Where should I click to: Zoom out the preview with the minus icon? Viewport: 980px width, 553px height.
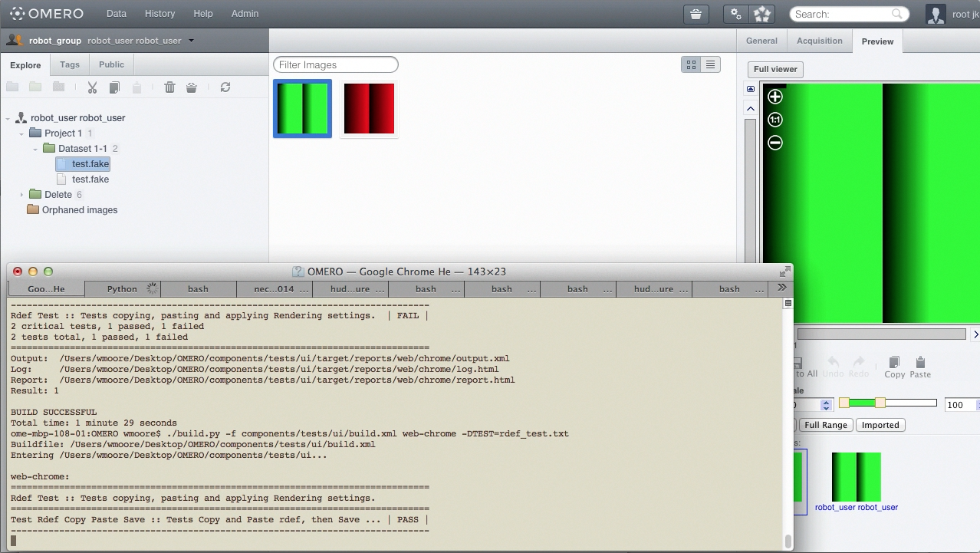(x=775, y=143)
